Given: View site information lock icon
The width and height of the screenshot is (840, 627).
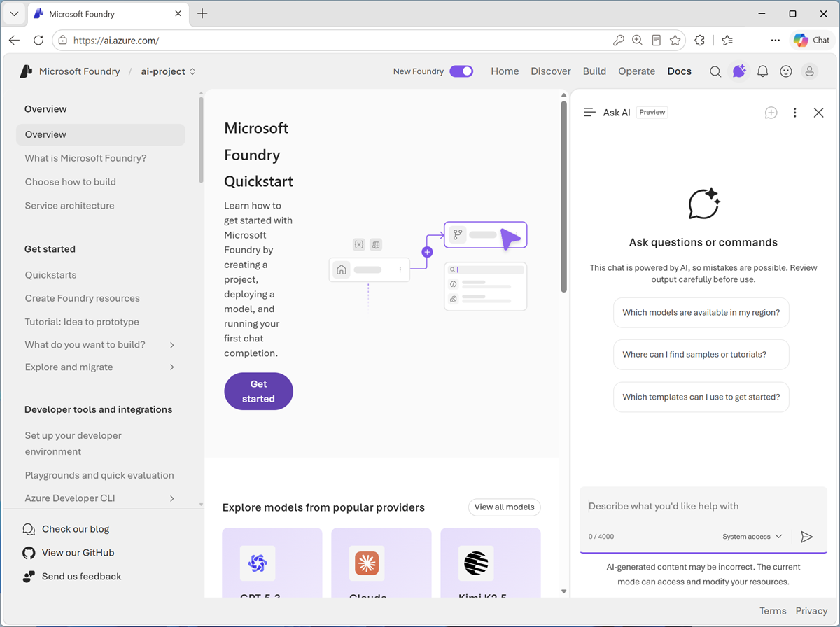Looking at the screenshot, I should point(63,41).
